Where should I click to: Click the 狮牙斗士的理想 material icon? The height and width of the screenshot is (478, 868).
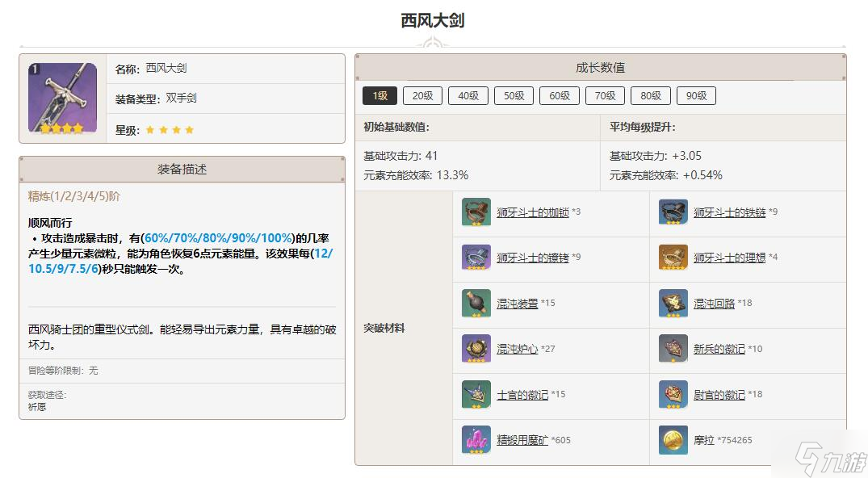click(673, 258)
